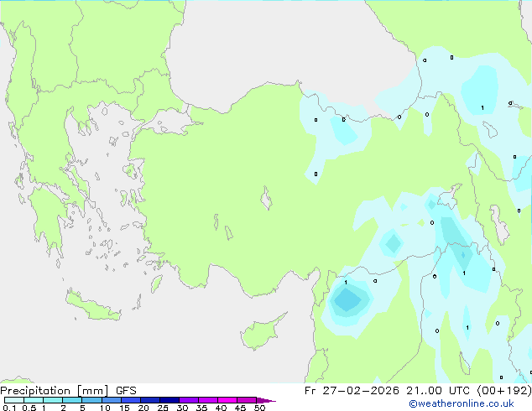Select the legend swatch between 5 and 10

tap(91, 400)
